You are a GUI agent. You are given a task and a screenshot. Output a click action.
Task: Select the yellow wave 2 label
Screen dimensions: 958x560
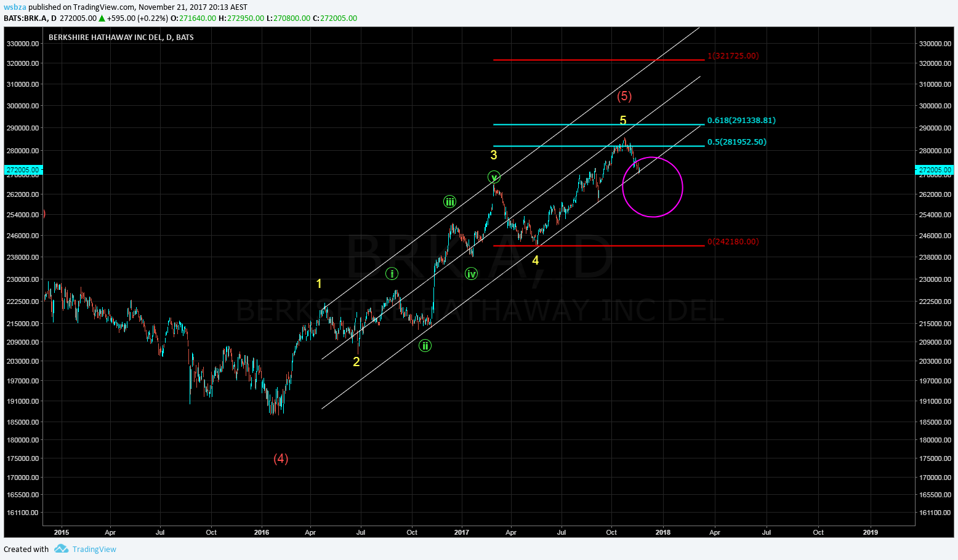(x=356, y=362)
